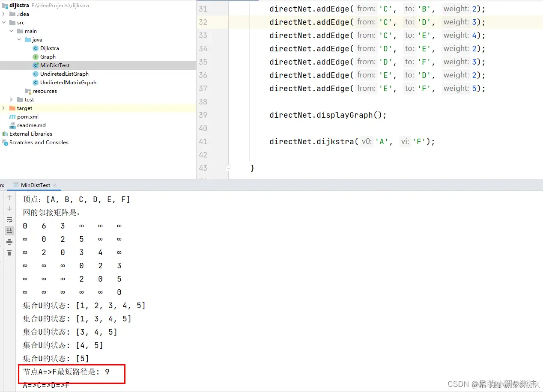The width and height of the screenshot is (543, 392).
Task: Open the pom.xml file
Action: click(28, 117)
